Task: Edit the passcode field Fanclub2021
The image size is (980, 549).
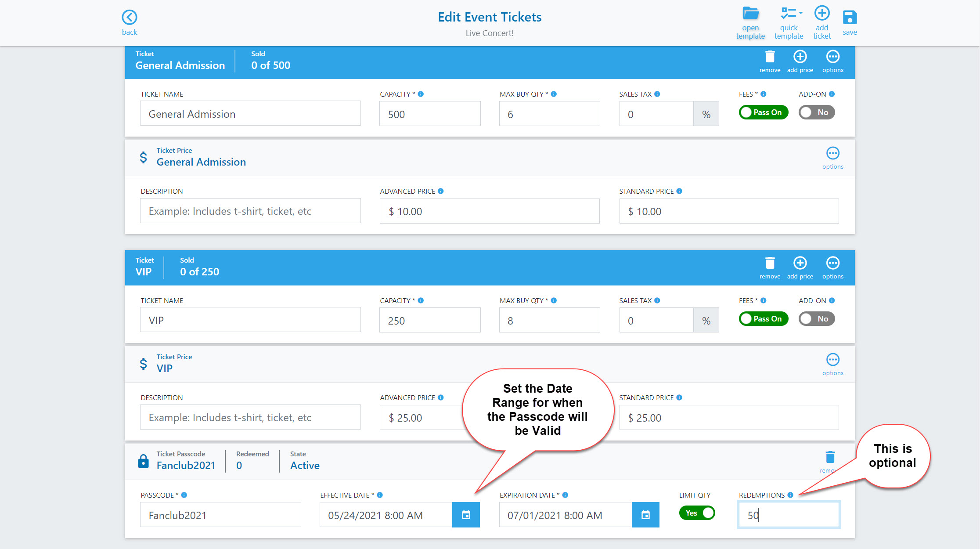Action: coord(220,515)
